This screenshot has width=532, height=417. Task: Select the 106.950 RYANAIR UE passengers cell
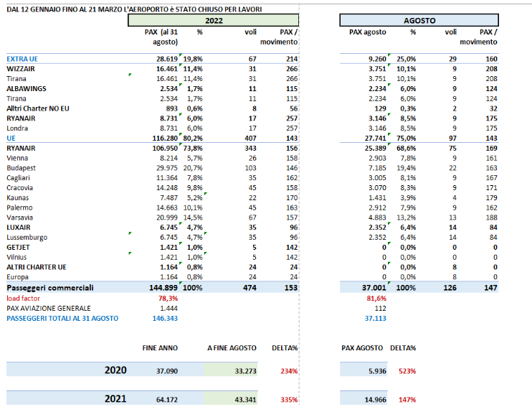point(165,148)
